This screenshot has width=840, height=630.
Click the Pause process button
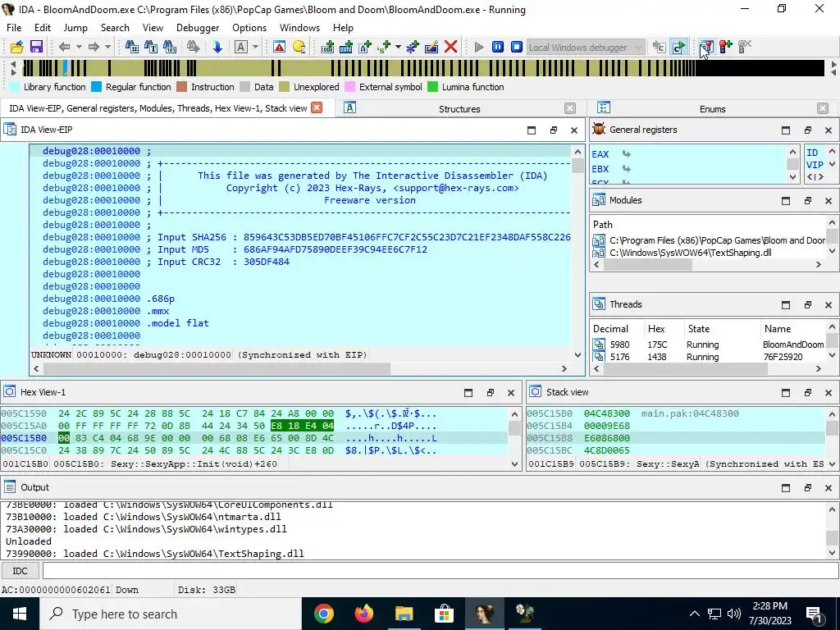(x=498, y=47)
